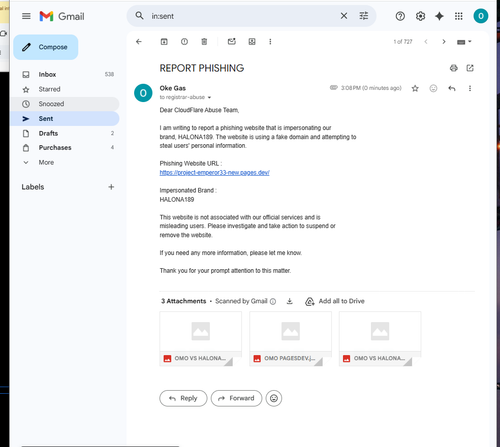Open the Settings gear icon

[420, 16]
